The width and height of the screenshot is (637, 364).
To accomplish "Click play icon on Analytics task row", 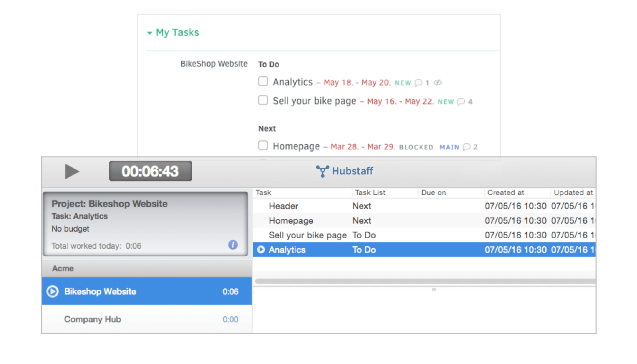I will [x=261, y=250].
